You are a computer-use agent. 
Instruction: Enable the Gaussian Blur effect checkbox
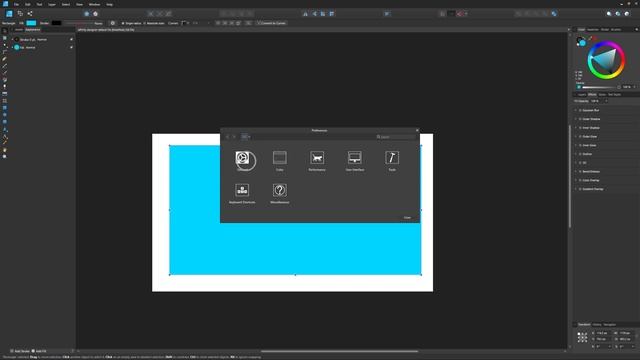point(580,110)
